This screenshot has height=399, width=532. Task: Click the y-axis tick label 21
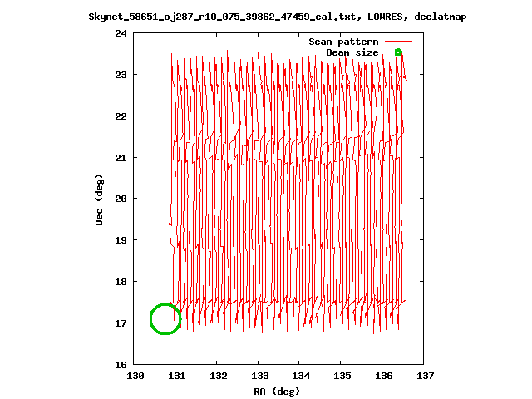121,158
